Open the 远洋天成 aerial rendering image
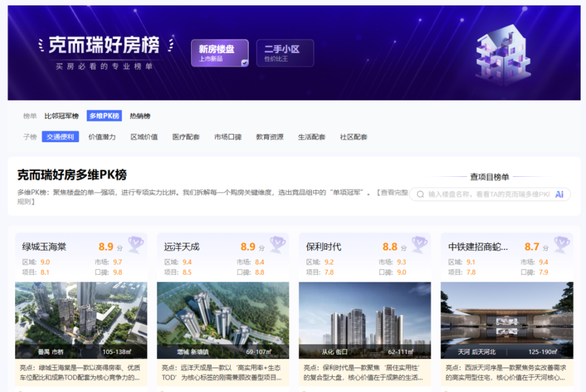The height and width of the screenshot is (392, 586). (x=223, y=320)
